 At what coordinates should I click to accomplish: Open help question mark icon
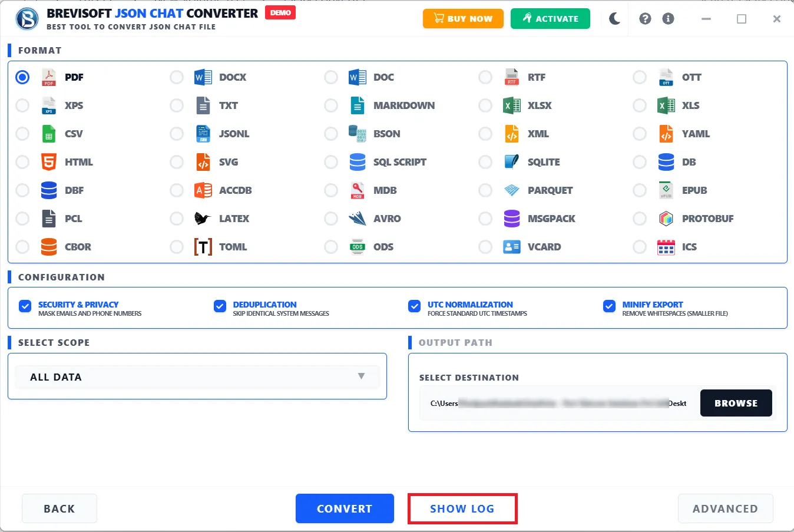click(646, 19)
